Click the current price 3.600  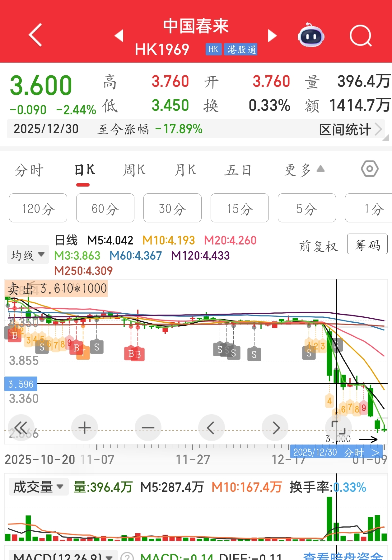41,85
